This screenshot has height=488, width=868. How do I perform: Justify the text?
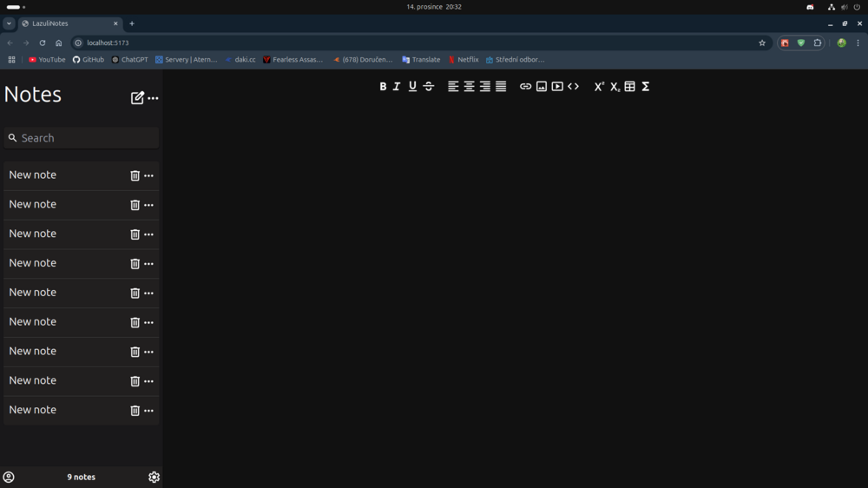click(501, 87)
